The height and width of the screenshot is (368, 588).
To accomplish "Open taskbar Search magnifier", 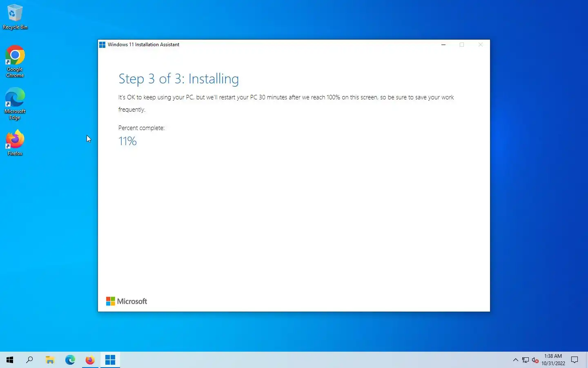I will [29, 360].
